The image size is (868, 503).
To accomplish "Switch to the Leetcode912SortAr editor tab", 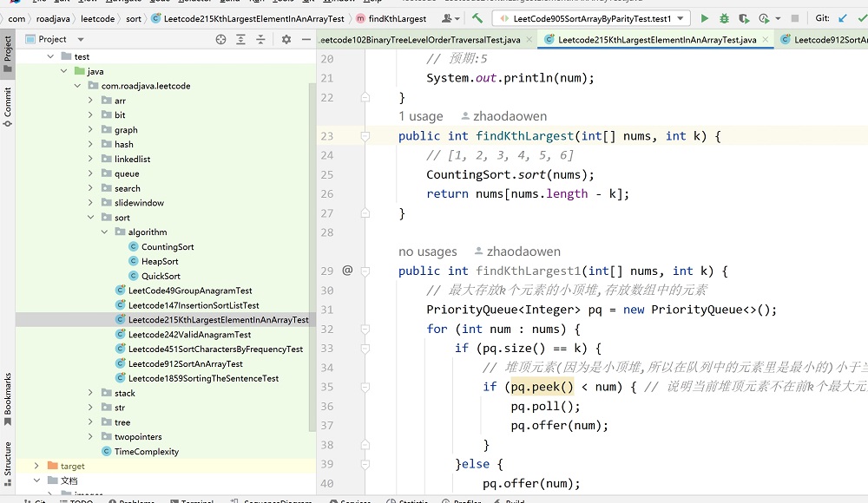I will pos(825,39).
